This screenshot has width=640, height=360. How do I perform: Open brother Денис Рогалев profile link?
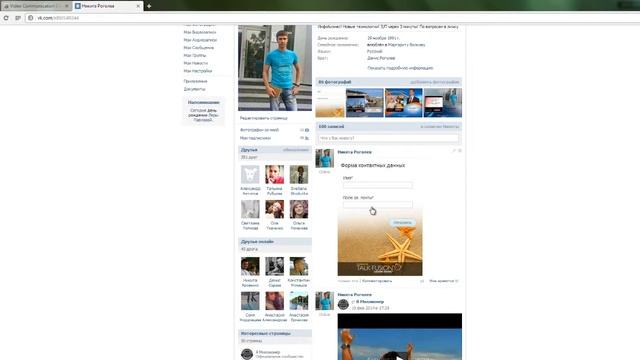tap(381, 58)
